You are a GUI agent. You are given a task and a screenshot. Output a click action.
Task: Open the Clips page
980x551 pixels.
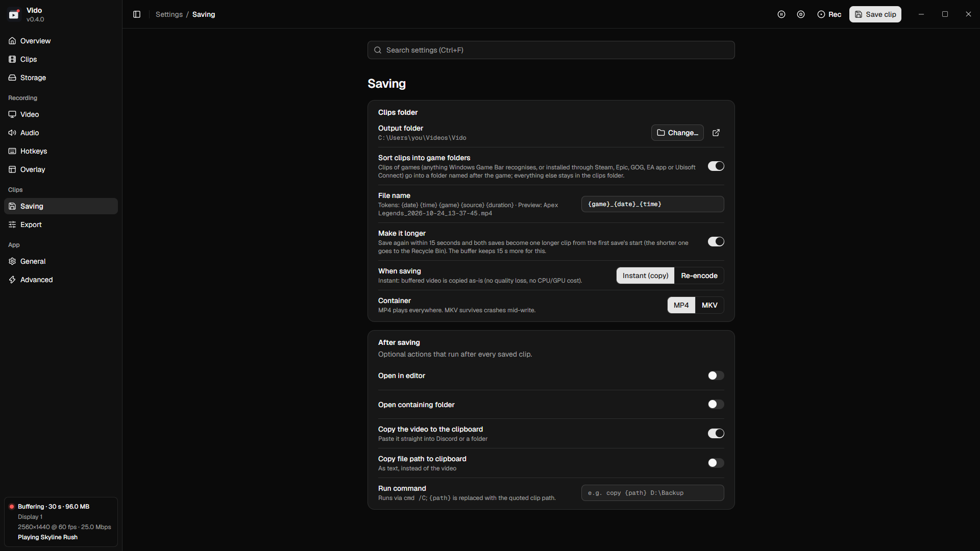tap(61, 59)
